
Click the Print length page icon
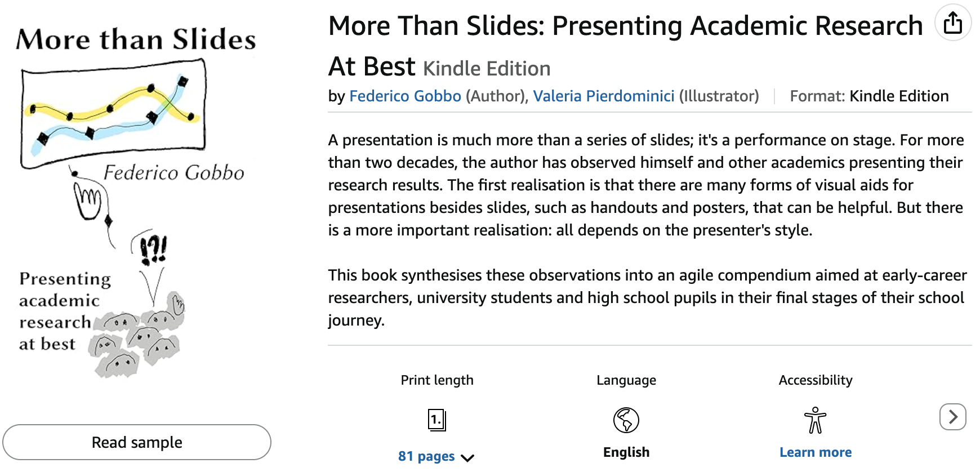click(x=437, y=420)
